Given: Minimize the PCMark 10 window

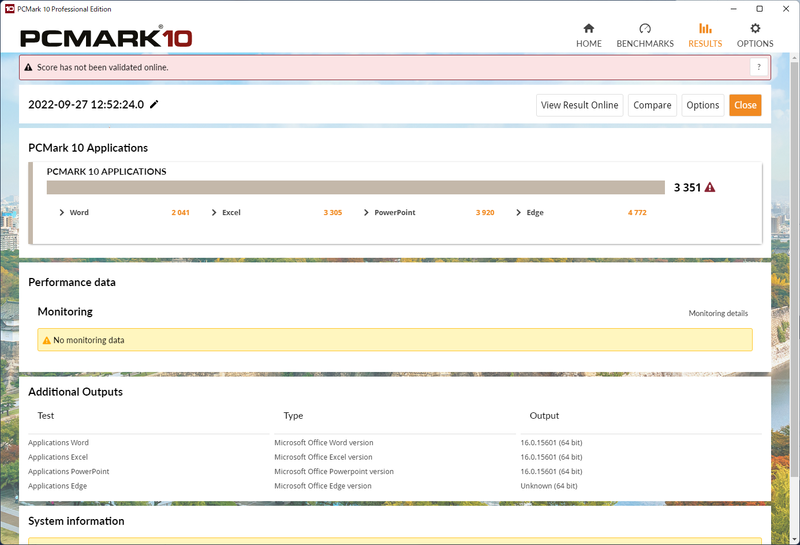Looking at the screenshot, I should pos(733,9).
